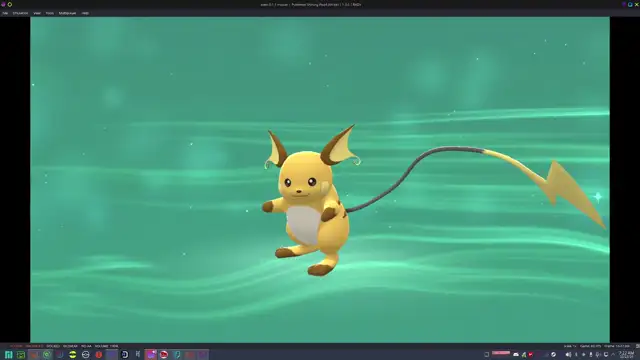Click the dark circular D taskbar icon

(125, 355)
